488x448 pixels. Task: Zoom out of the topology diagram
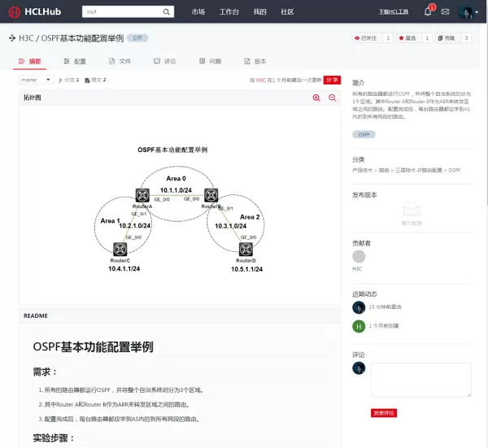coord(332,98)
